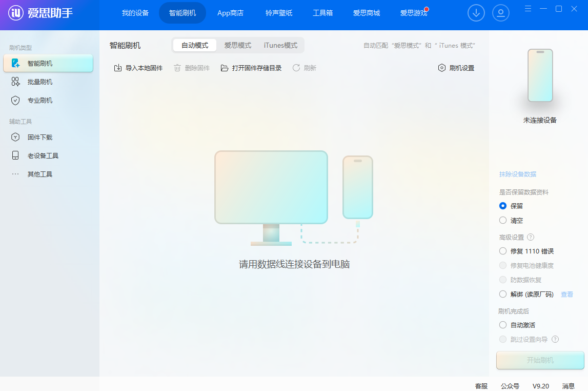The height and width of the screenshot is (391, 588).
Task: Toggle 跳过设置向导 option
Action: coord(503,339)
